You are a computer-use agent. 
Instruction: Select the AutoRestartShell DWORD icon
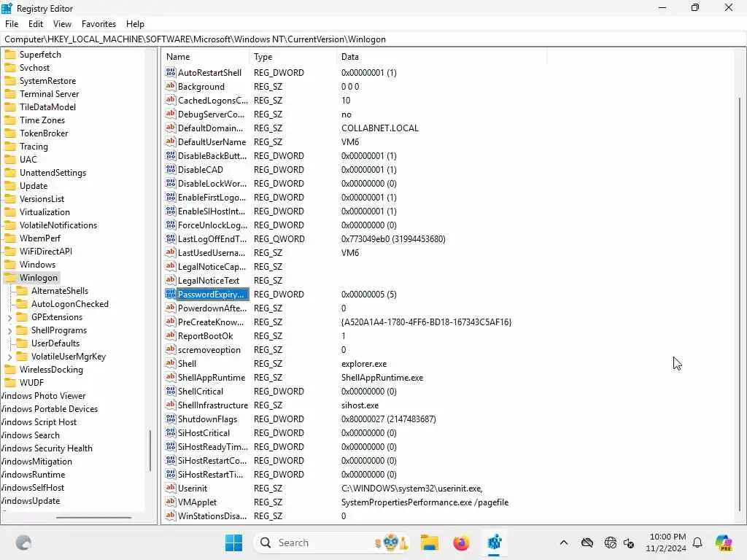(171, 72)
